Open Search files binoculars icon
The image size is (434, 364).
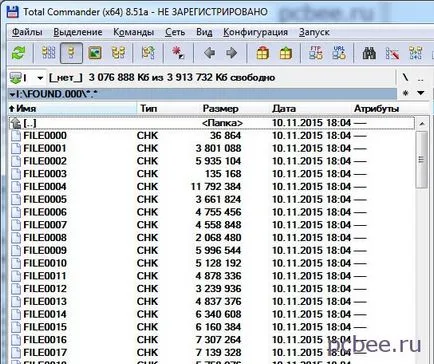click(369, 53)
